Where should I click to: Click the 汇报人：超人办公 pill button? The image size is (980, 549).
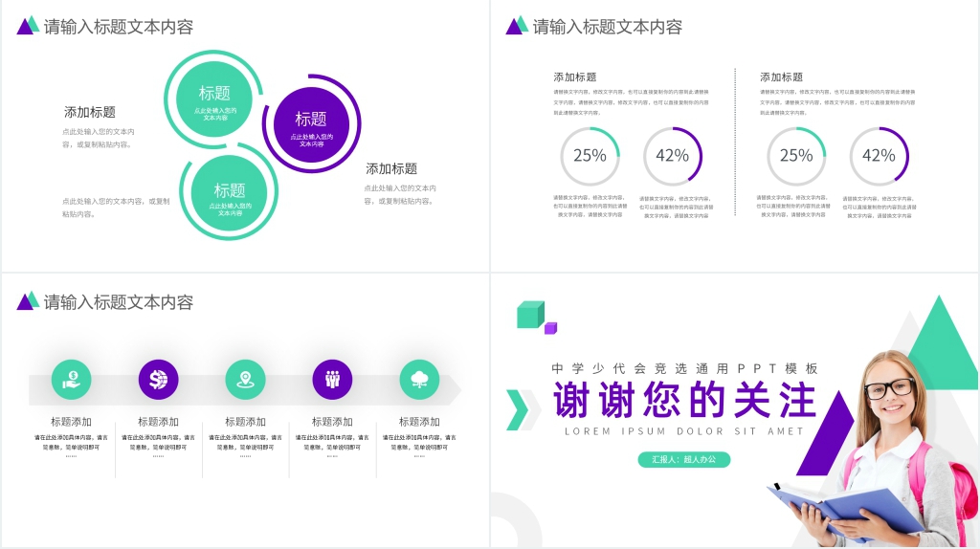683,459
